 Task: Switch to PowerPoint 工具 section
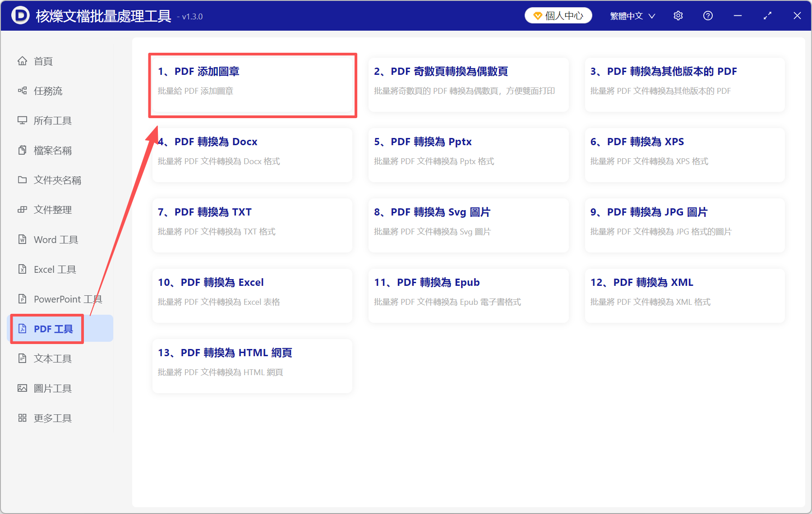pos(67,298)
